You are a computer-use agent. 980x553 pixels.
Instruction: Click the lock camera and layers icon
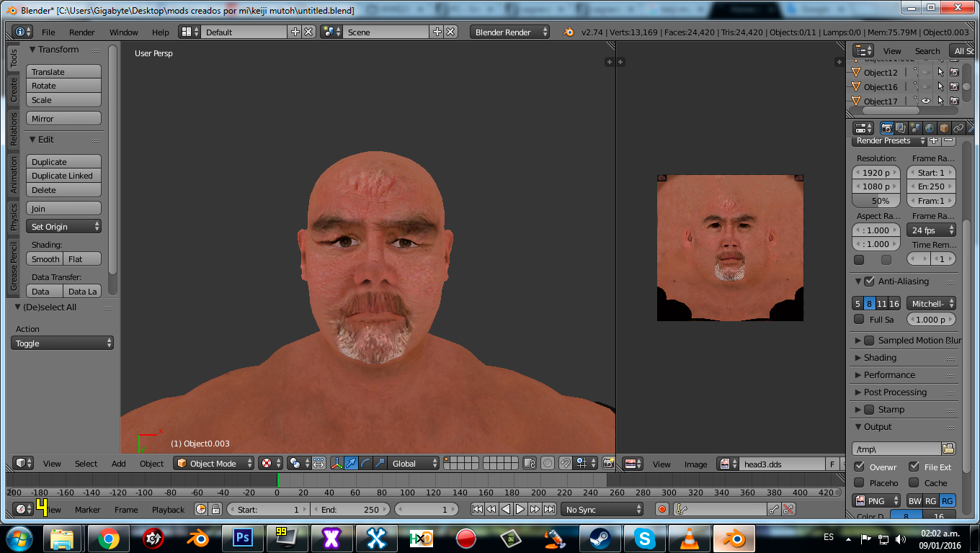pyautogui.click(x=530, y=464)
